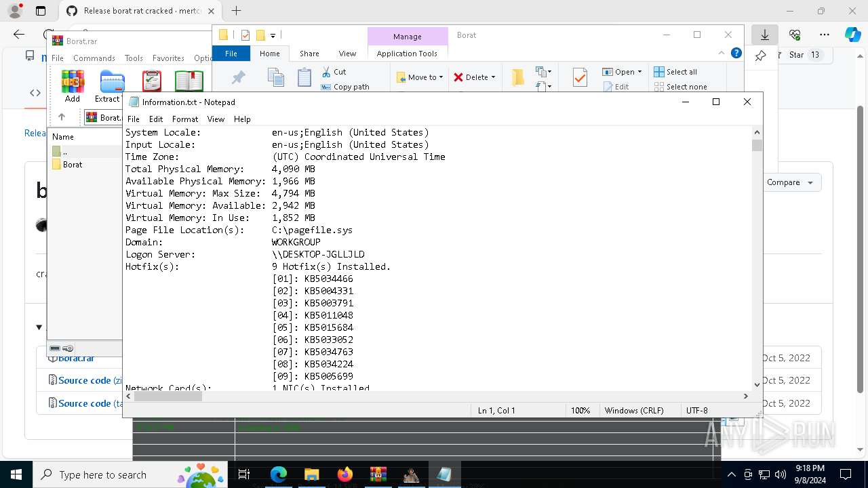Screen dimensions: 868x488
Task: Sort WinRAR list by Name column
Action: click(x=63, y=136)
